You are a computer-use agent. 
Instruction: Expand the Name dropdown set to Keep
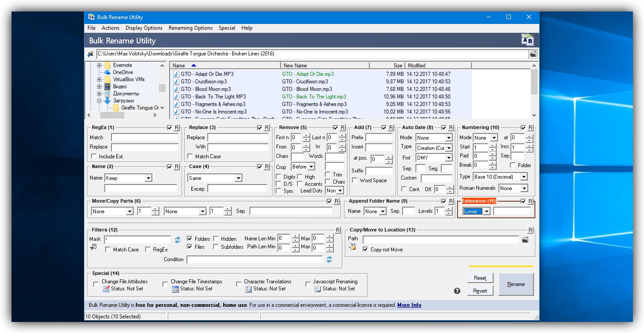148,178
